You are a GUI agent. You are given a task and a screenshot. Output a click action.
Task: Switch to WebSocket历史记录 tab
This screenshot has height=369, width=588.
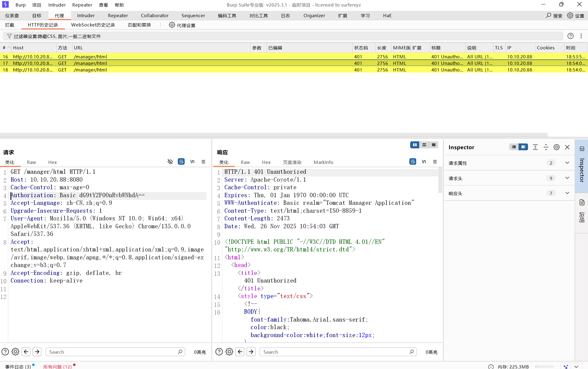pyautogui.click(x=93, y=25)
